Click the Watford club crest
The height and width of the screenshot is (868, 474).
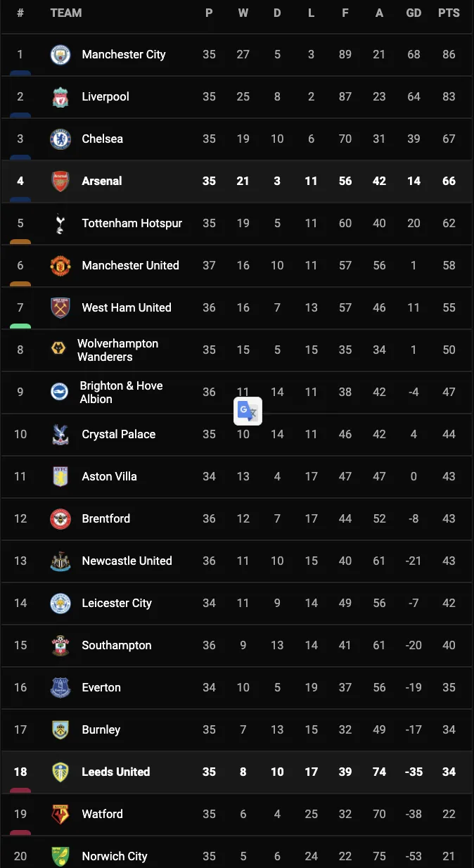(x=60, y=815)
